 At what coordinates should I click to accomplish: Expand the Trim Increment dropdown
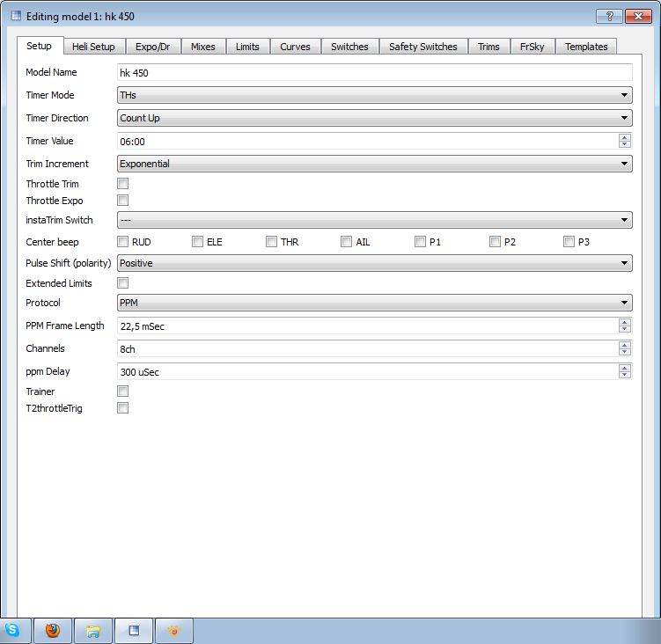pos(374,164)
